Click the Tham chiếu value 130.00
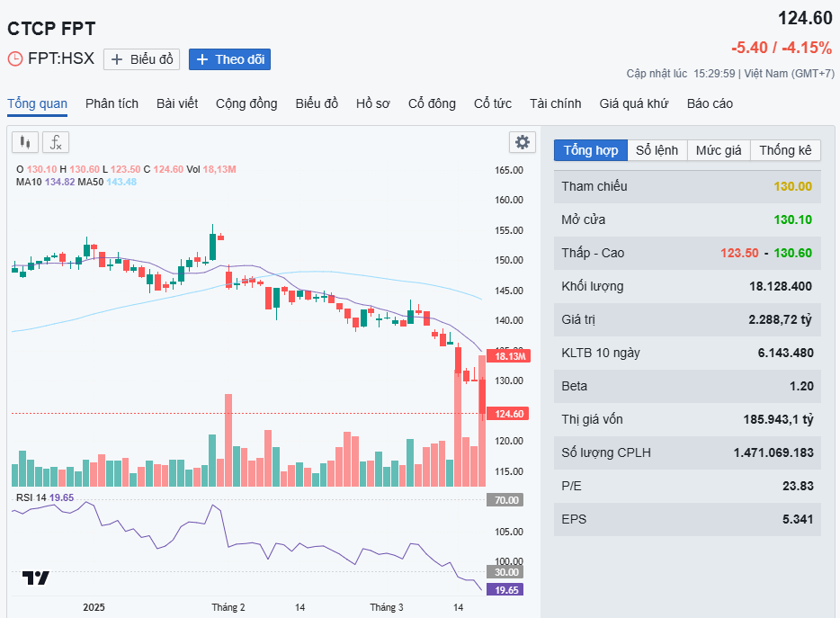 [793, 186]
